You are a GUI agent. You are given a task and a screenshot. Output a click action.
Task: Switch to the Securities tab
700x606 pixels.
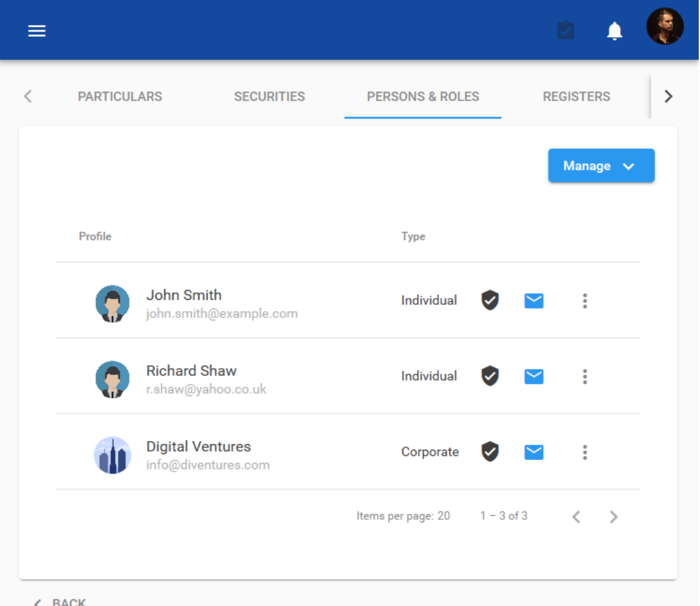point(269,96)
